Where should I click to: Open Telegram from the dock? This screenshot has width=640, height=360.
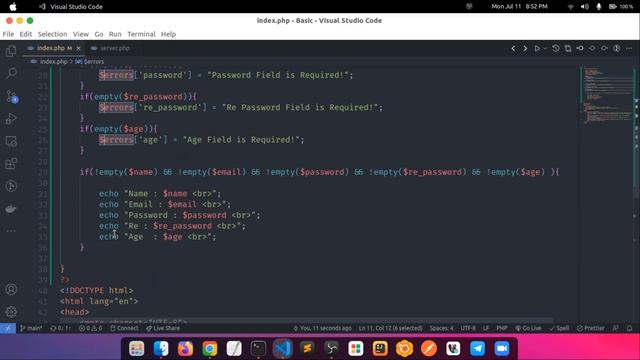[x=477, y=349]
